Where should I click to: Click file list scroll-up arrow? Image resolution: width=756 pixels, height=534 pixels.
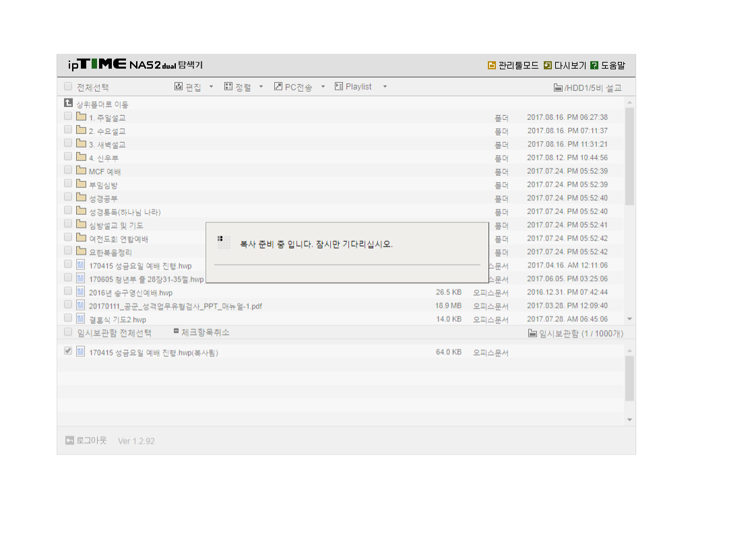click(629, 102)
